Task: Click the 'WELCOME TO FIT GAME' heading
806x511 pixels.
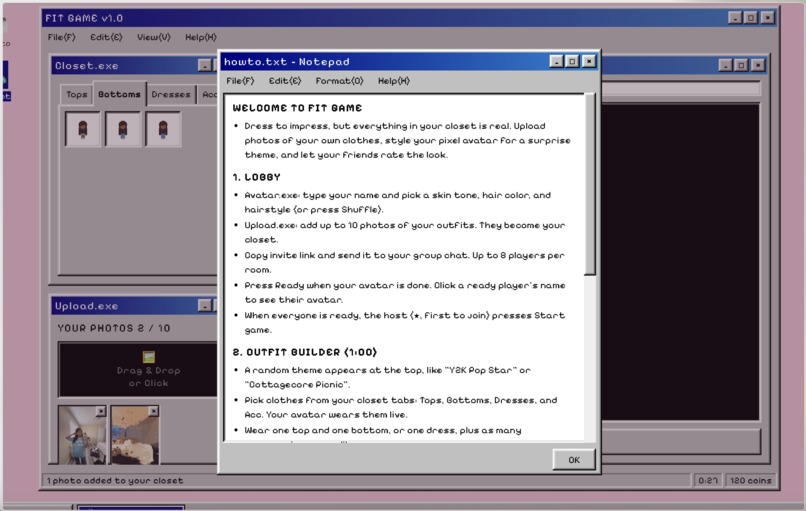Action: point(297,108)
